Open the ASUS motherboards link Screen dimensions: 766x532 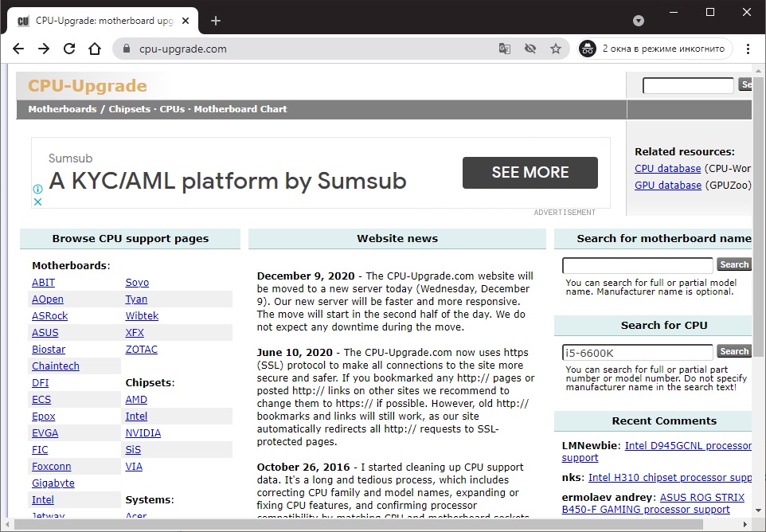pyautogui.click(x=45, y=333)
